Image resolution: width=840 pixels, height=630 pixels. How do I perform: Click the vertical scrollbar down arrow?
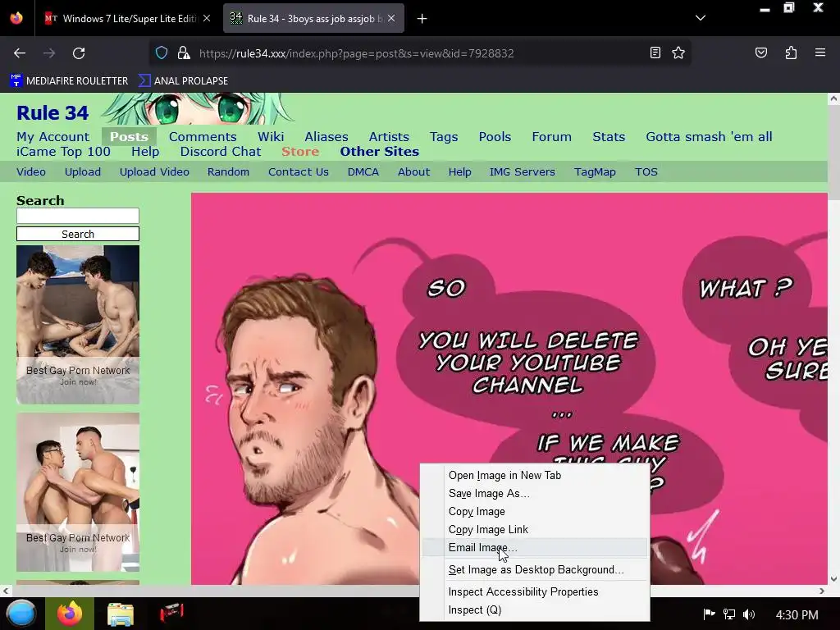click(x=833, y=579)
